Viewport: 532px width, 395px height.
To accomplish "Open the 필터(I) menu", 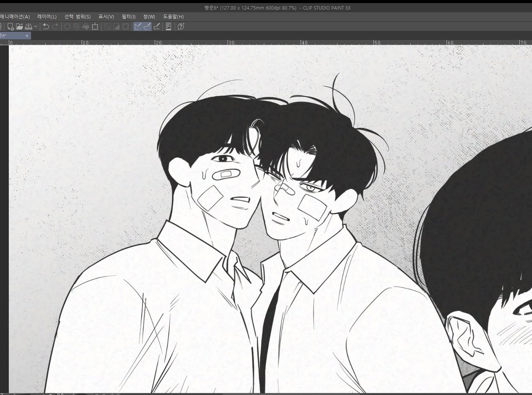I will click(x=129, y=16).
